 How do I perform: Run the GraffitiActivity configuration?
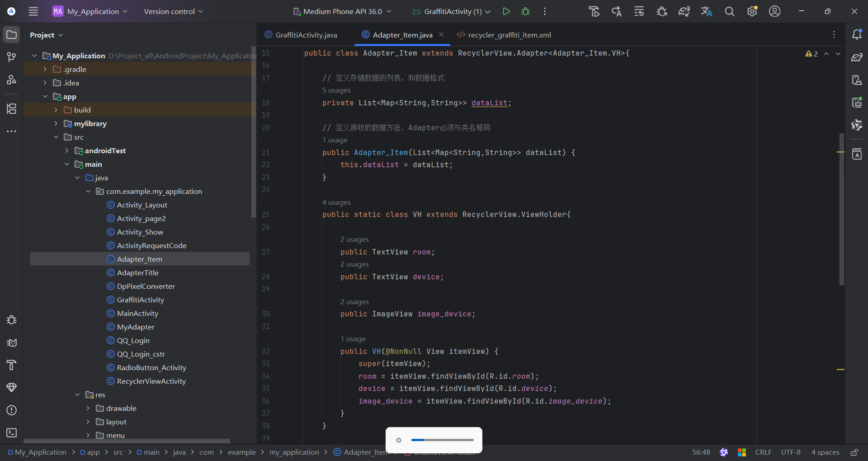[x=506, y=11]
